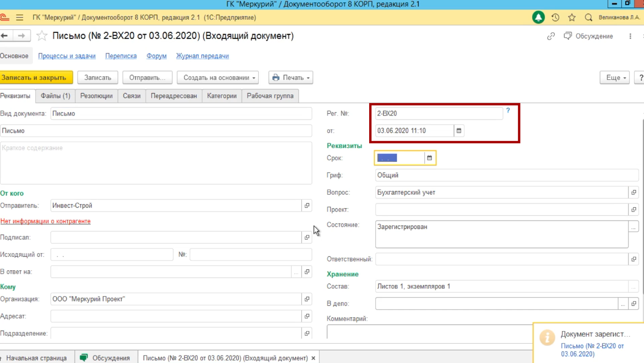Screen dimensions: 644x363
Task: Open the Проект field selection icon
Action: 634,210
